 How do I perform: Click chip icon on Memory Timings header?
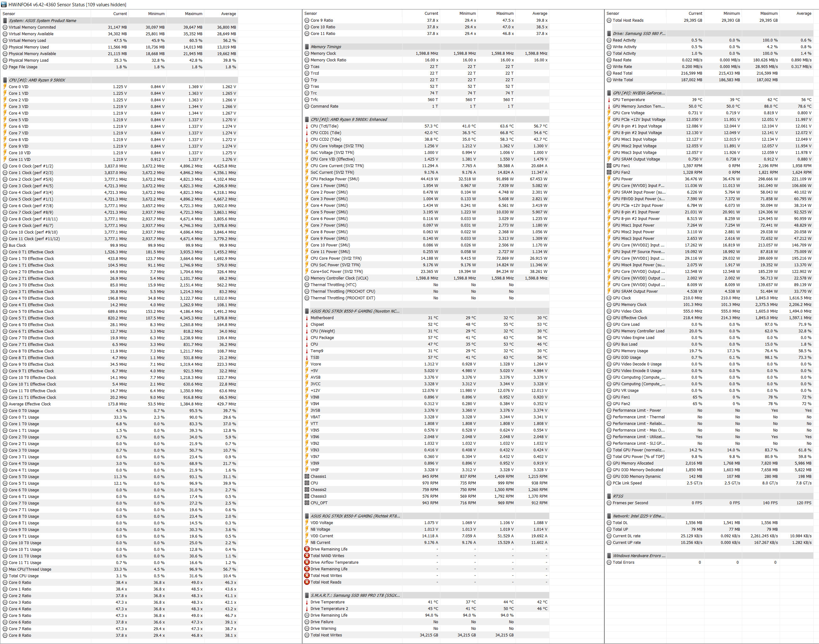(x=307, y=47)
